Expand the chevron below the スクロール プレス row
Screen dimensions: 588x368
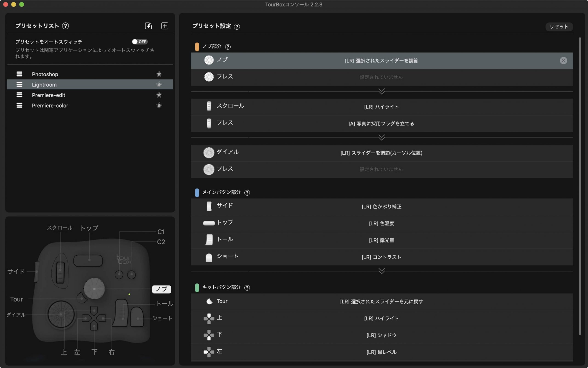click(x=382, y=137)
